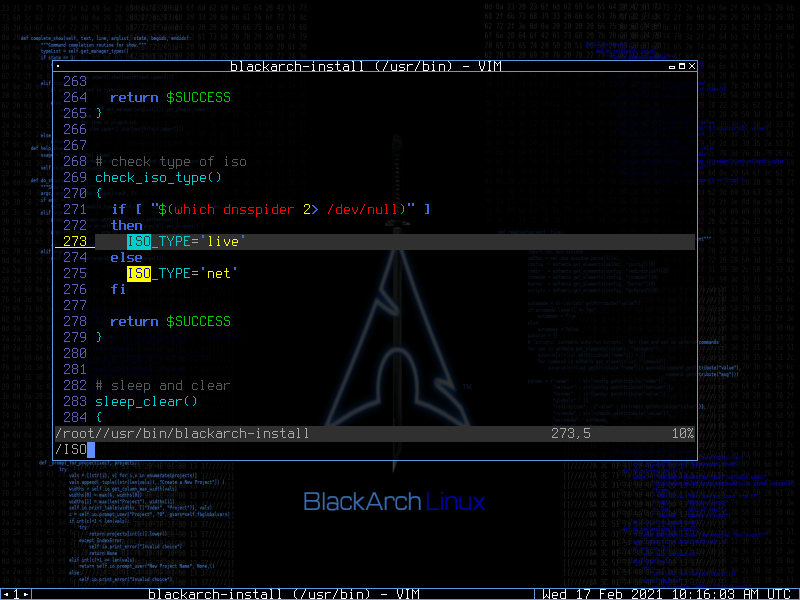Click 'dnsspider' in the if condition
Image resolution: width=800 pixels, height=600 pixels.
pos(258,209)
